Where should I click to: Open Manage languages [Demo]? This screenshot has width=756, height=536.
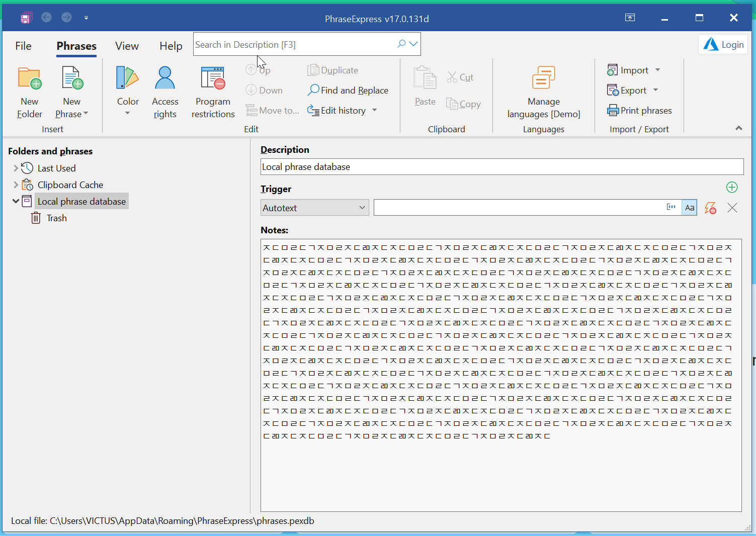click(x=544, y=93)
